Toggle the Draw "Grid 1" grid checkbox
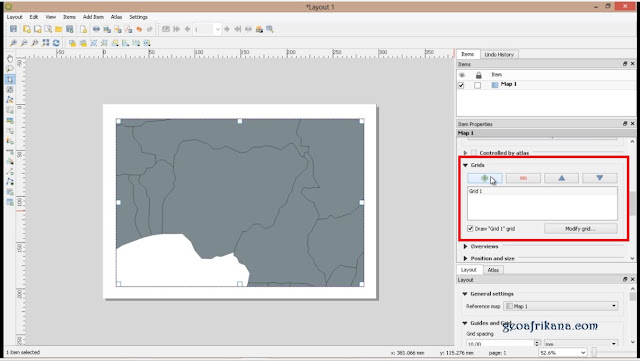 point(470,229)
